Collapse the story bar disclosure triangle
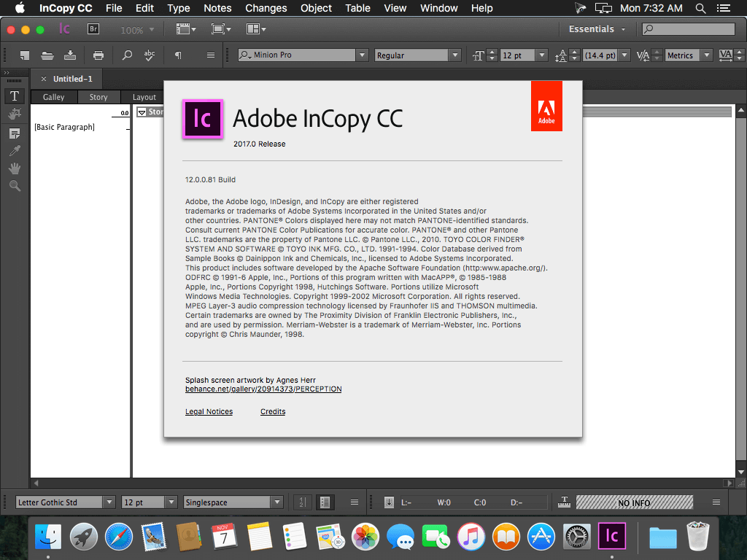The height and width of the screenshot is (560, 747). 142,112
